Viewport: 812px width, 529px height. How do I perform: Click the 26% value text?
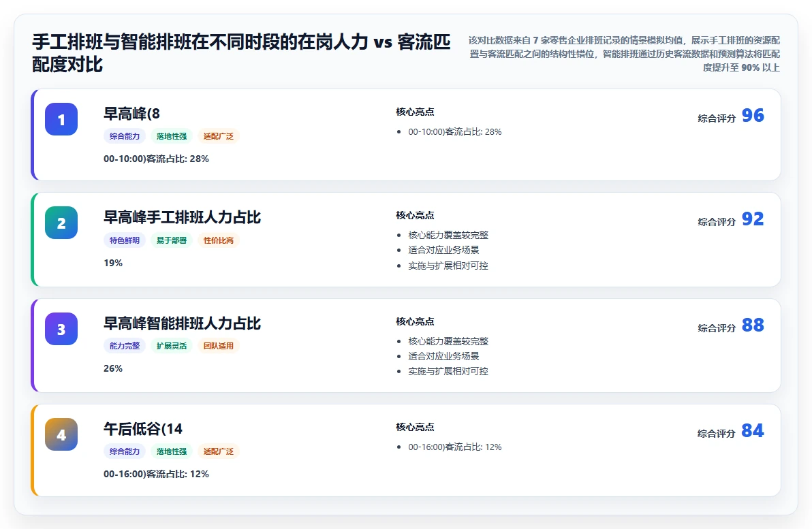point(113,368)
